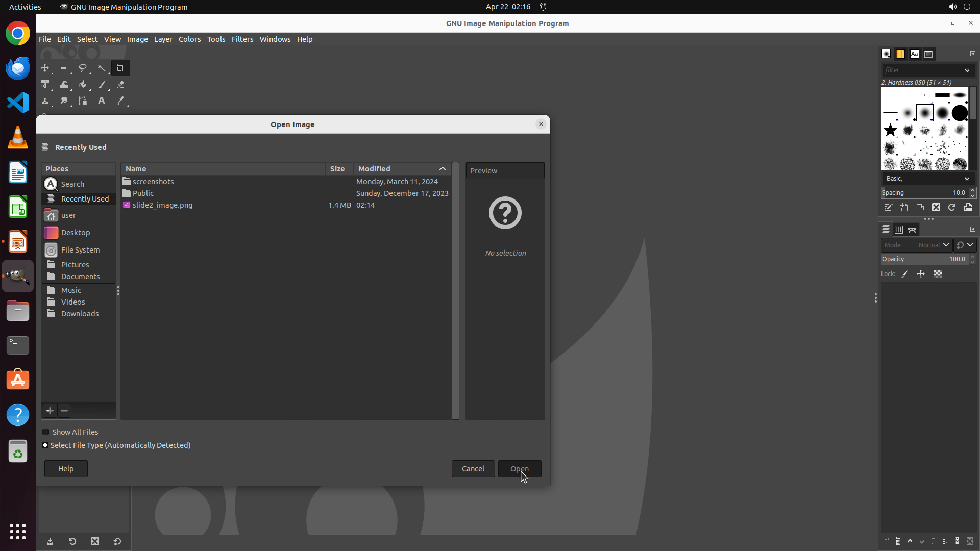Select the Crop tool in toolbox
The image size is (980, 551).
click(120, 68)
